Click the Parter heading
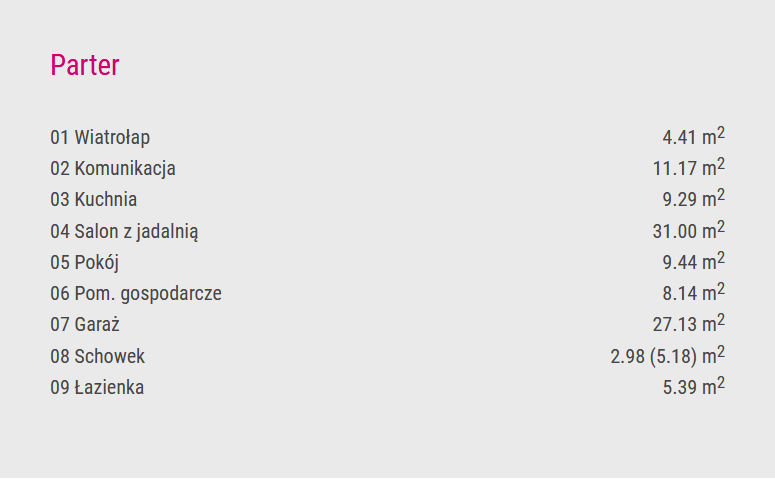Screen dimensions: 775x480 pos(85,65)
